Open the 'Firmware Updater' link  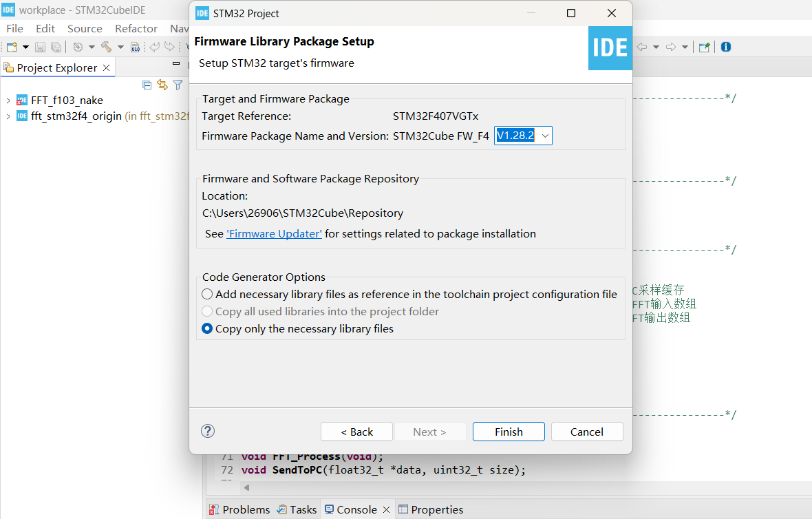pos(274,234)
